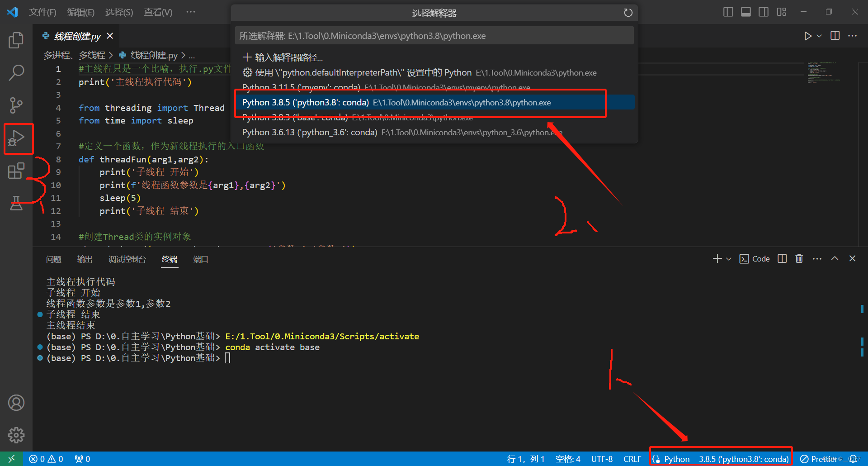Run the Python file with play button
868x466 pixels.
click(807, 36)
